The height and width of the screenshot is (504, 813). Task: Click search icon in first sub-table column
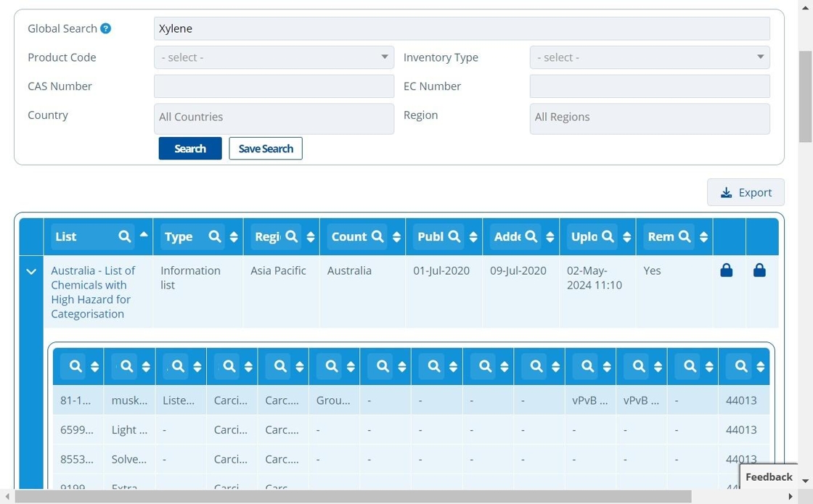pyautogui.click(x=75, y=366)
